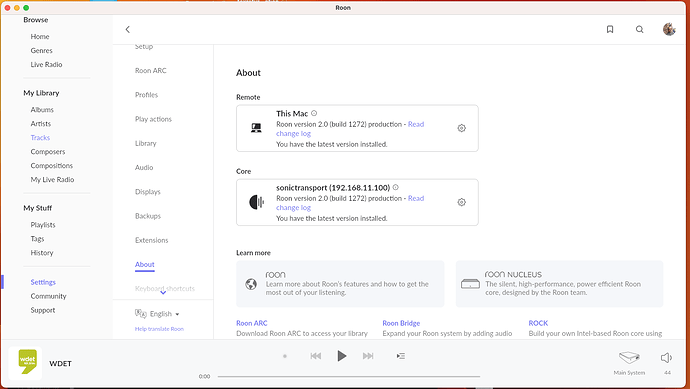Screen dimensions: 690x389
Task: Open Albums in My Library
Action: [42, 110]
